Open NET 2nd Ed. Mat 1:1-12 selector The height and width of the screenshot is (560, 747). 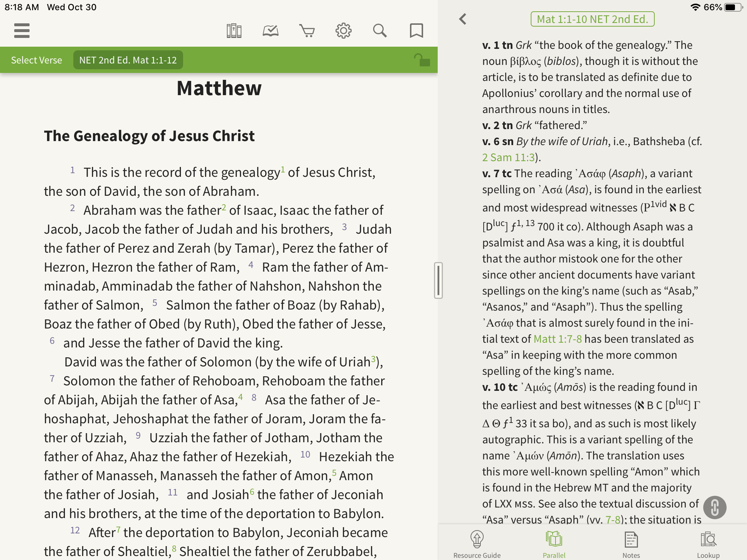(128, 60)
